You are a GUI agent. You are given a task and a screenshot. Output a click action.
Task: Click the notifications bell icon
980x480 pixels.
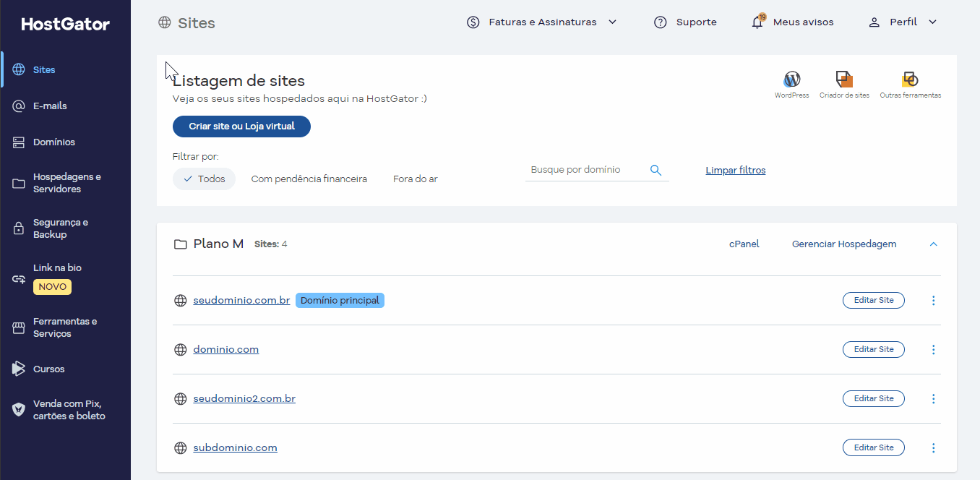coord(757,22)
